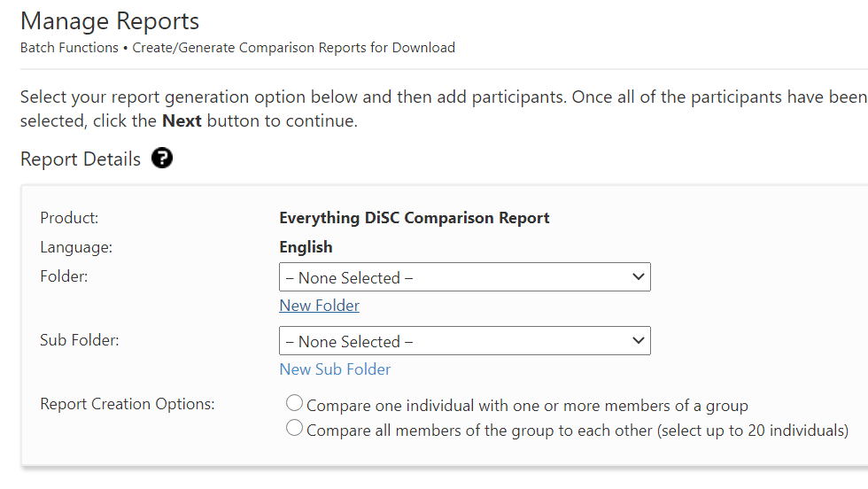Select compare one individual with group members
Viewport: 868px width, 489px height.
[294, 402]
